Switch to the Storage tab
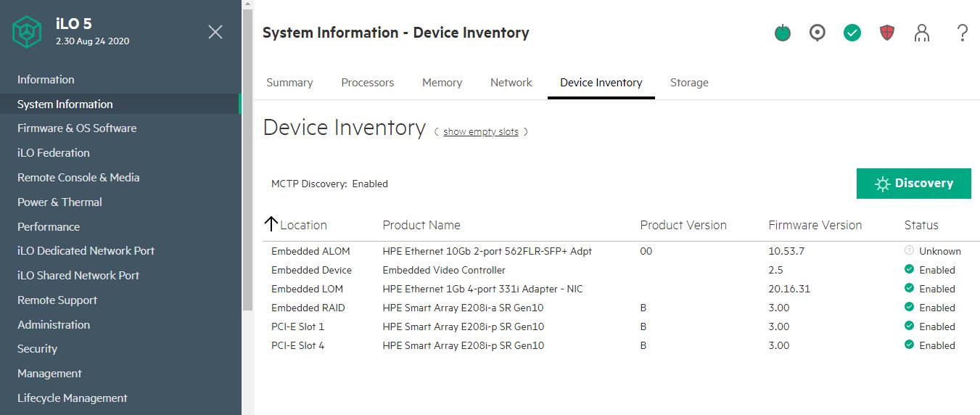The height and width of the screenshot is (415, 980). [689, 82]
